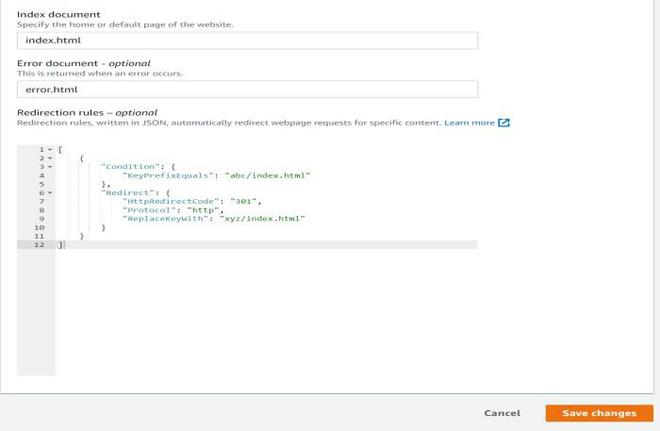
Task: Click line number 7 in the gutter
Action: tap(41, 201)
